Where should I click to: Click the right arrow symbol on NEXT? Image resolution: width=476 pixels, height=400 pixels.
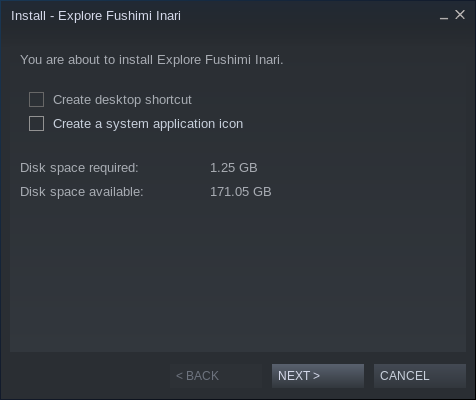[x=316, y=376]
